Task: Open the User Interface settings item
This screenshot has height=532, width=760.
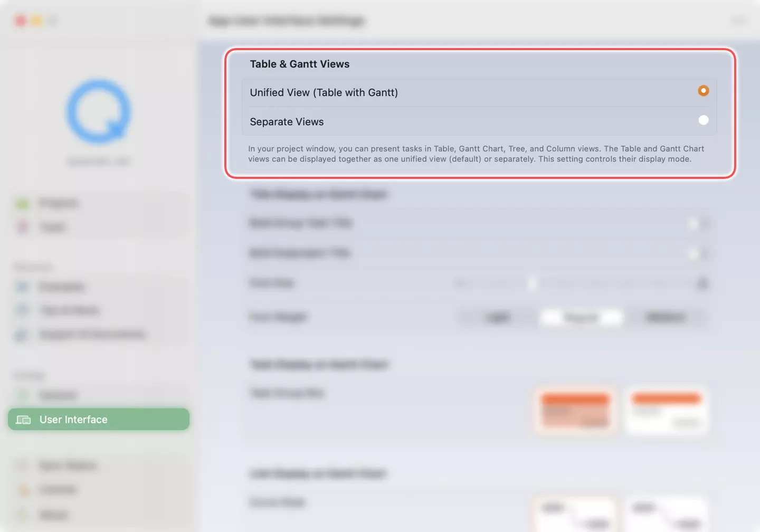Action: 98,420
